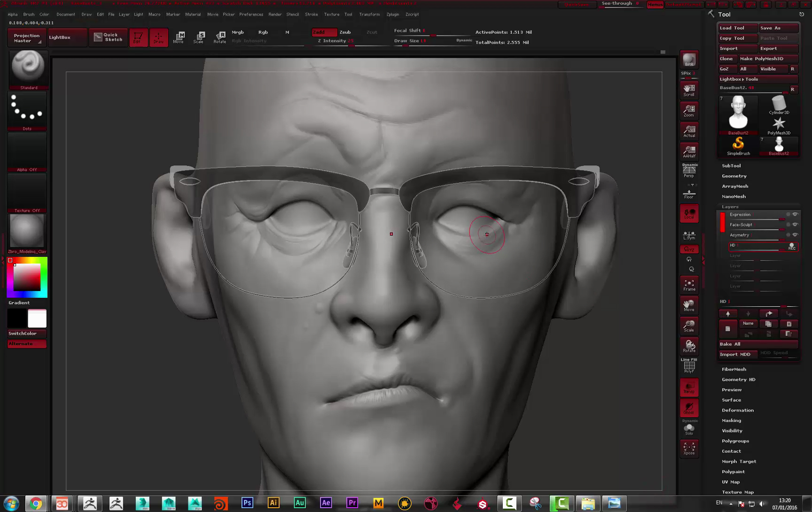Image resolution: width=812 pixels, height=512 pixels.
Task: Open the Preferences menu
Action: pos(251,14)
